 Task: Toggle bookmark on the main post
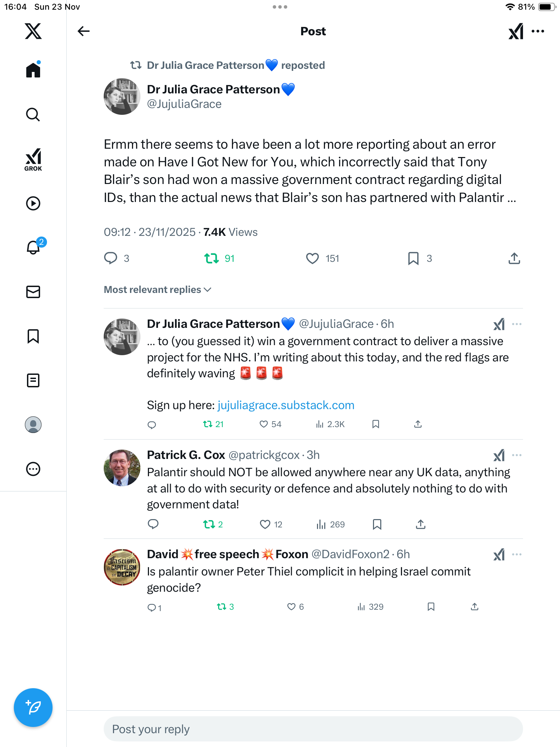(413, 258)
